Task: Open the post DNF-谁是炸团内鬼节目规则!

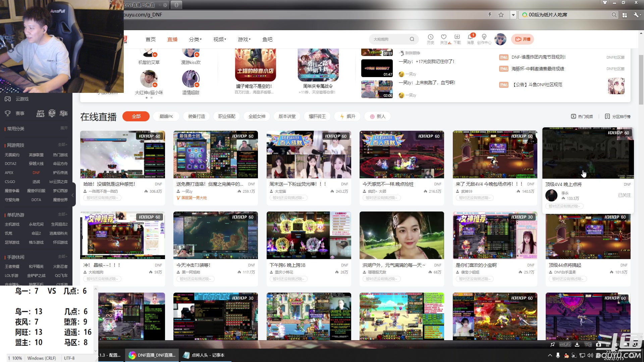Action: tap(539, 57)
